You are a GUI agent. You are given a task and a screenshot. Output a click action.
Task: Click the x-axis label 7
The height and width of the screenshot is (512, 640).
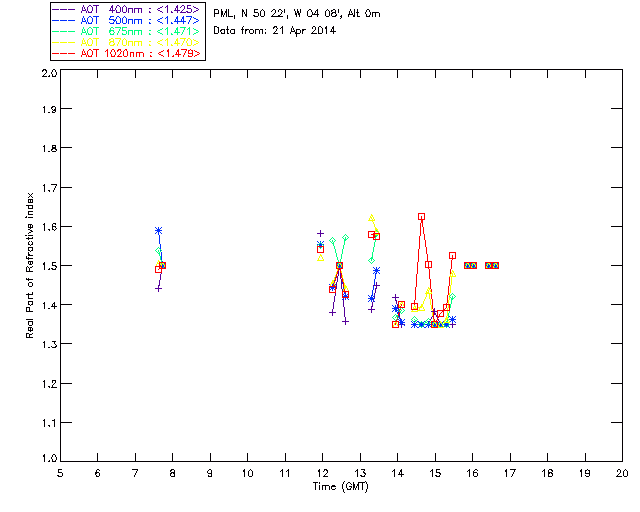tap(135, 473)
